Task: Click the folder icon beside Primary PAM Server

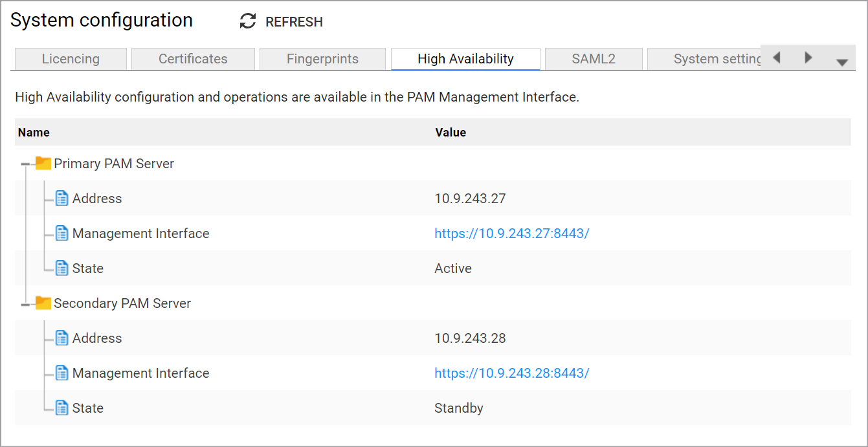Action: (42, 163)
